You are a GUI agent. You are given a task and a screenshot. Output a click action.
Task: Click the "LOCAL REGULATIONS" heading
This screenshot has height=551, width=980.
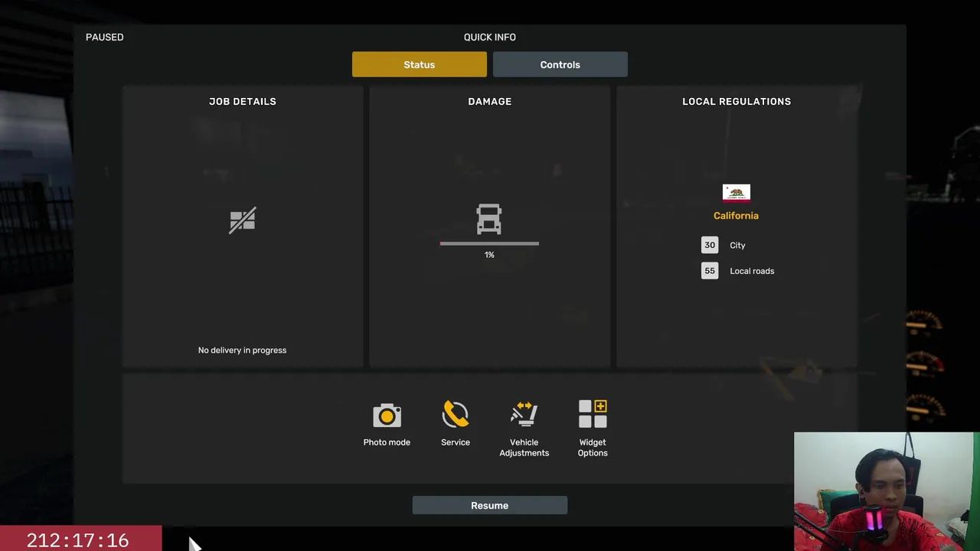coord(737,101)
